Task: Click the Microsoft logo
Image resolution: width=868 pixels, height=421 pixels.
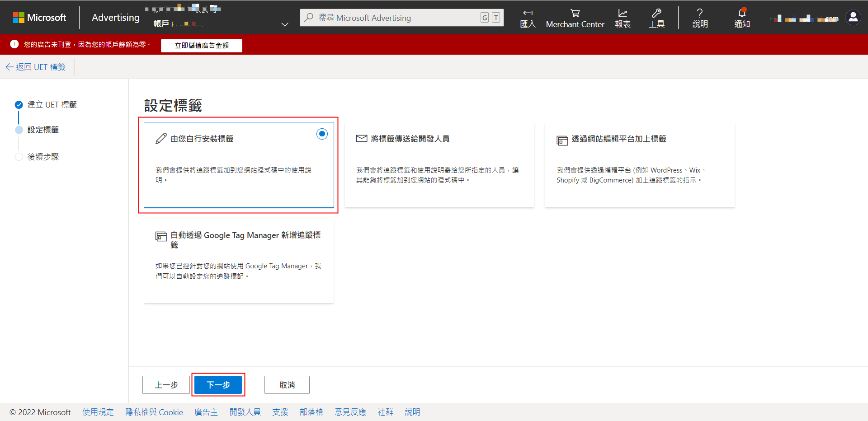Action: [39, 18]
